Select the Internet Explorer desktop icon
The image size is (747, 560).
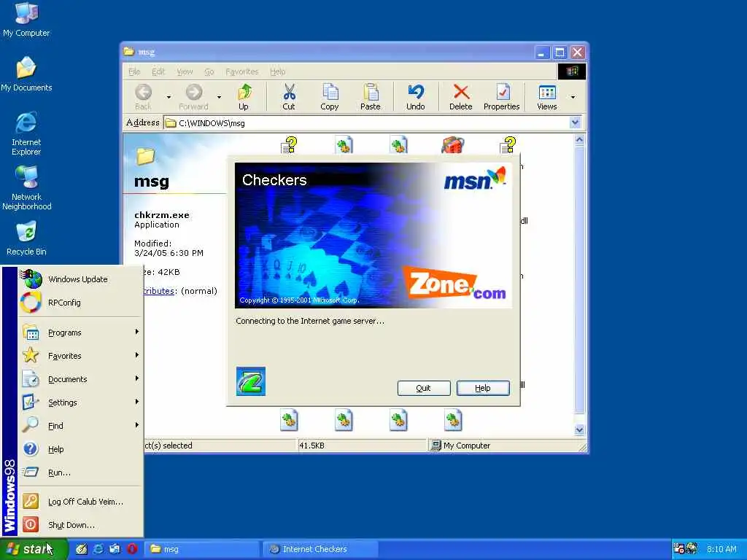(26, 134)
